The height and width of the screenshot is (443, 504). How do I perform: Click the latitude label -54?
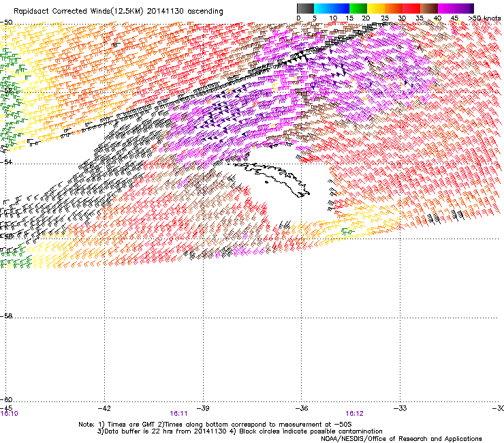tap(6, 162)
